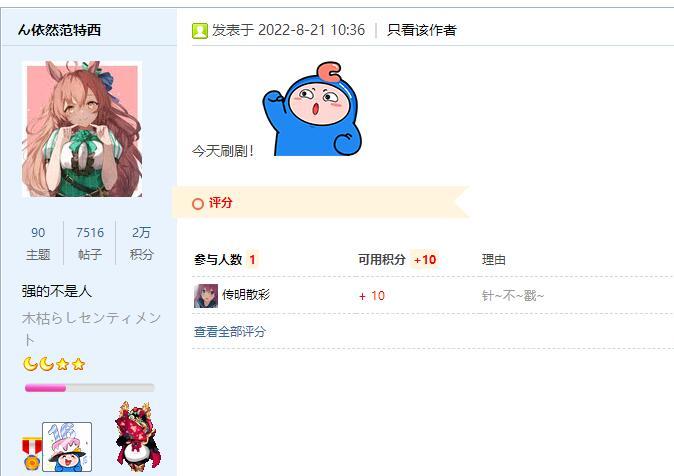Open rater 传明散彩's profile name
The height and width of the screenshot is (476, 674).
pos(246,295)
